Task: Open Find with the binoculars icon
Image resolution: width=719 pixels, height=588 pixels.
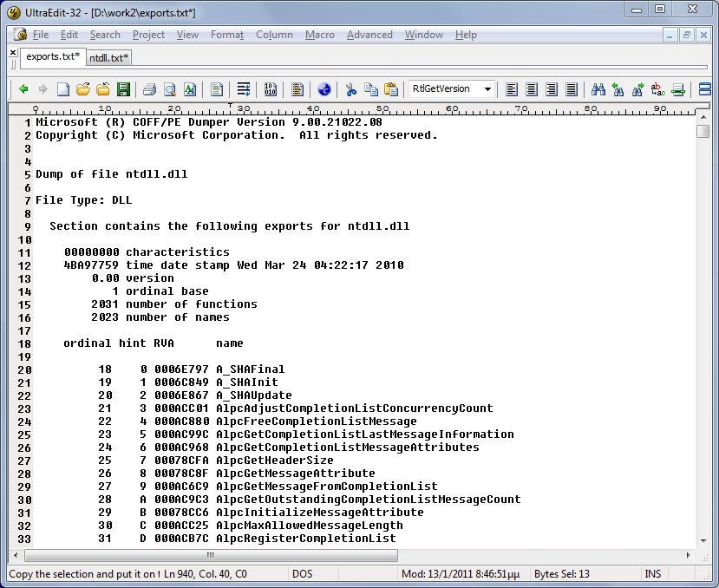Action: (x=598, y=89)
